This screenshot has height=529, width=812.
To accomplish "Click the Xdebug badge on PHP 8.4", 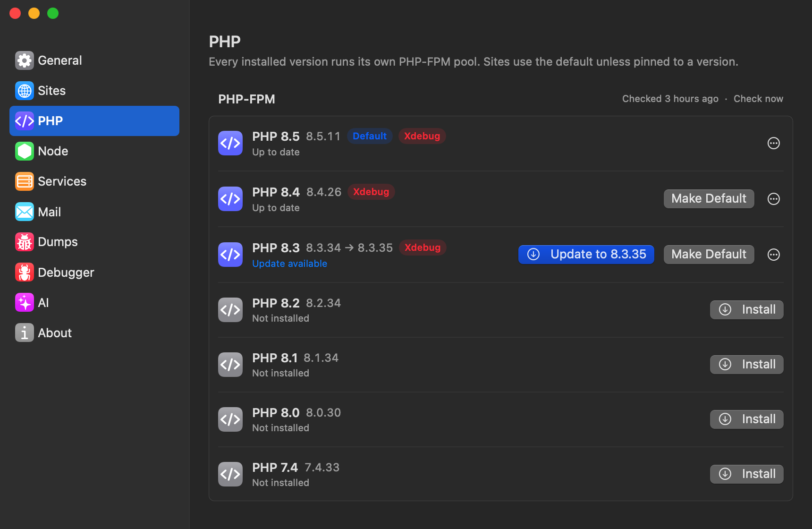I will (x=371, y=192).
